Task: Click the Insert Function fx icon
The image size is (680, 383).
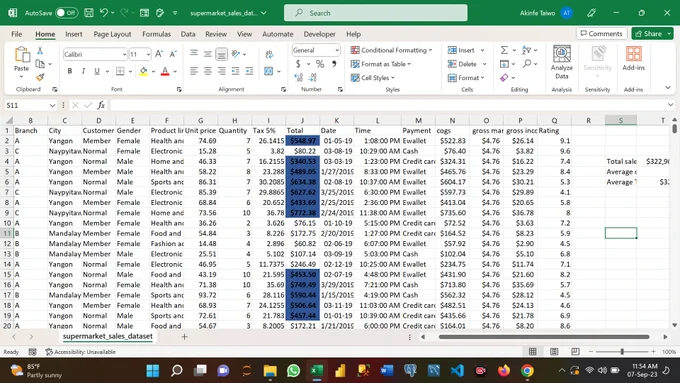Action: coord(101,105)
